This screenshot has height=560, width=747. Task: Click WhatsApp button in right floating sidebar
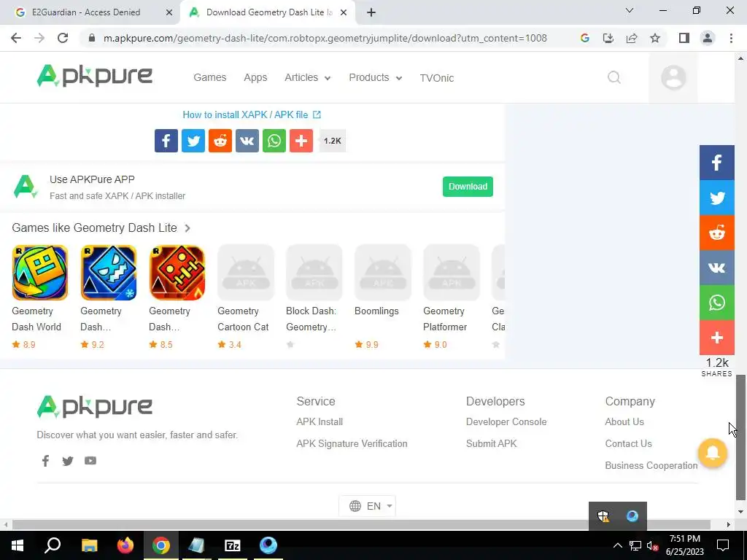(x=717, y=303)
